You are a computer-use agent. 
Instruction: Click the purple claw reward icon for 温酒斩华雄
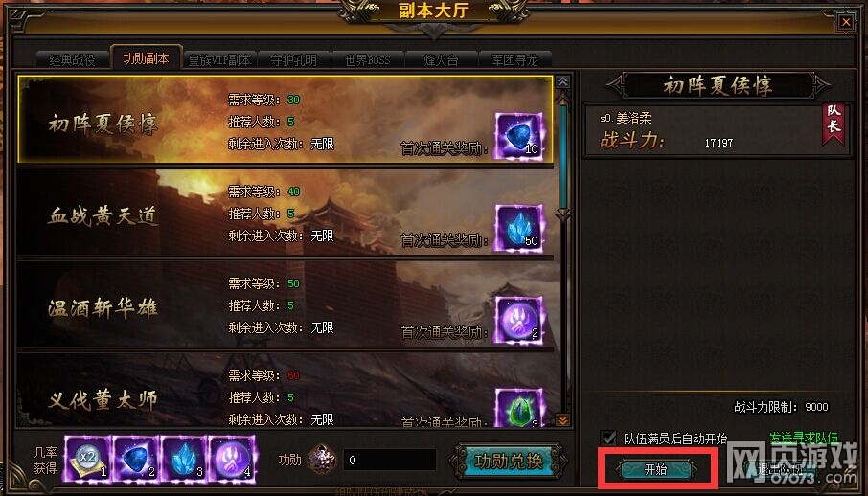point(519,320)
